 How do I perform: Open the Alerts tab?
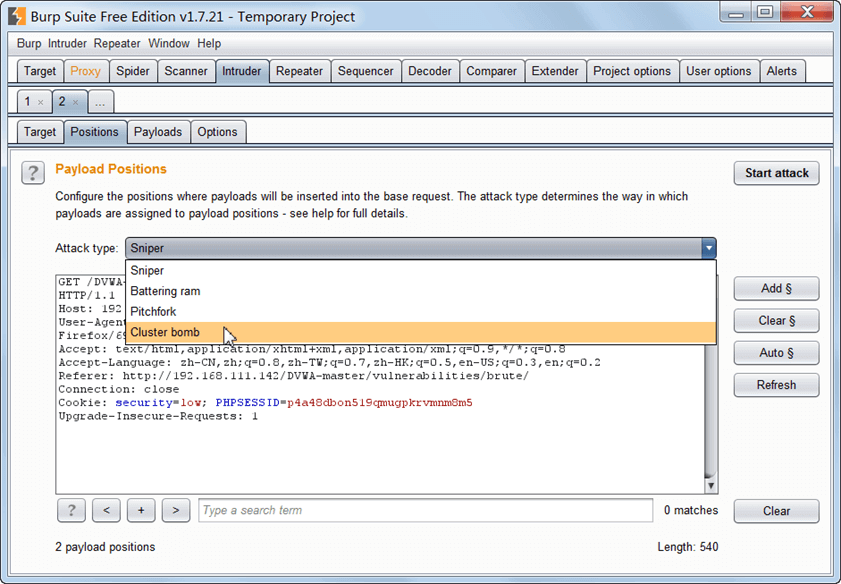[x=781, y=71]
